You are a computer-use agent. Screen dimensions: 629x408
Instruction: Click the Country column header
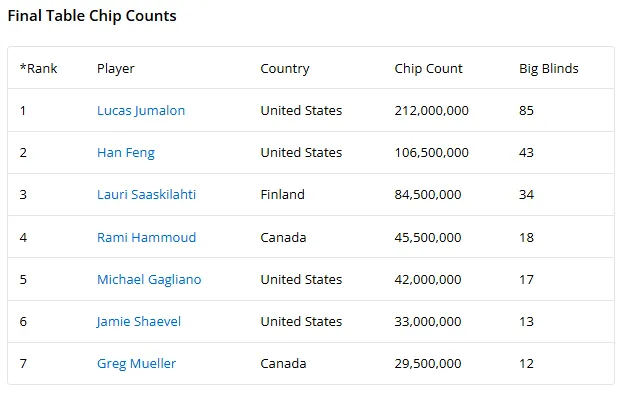[x=285, y=69]
